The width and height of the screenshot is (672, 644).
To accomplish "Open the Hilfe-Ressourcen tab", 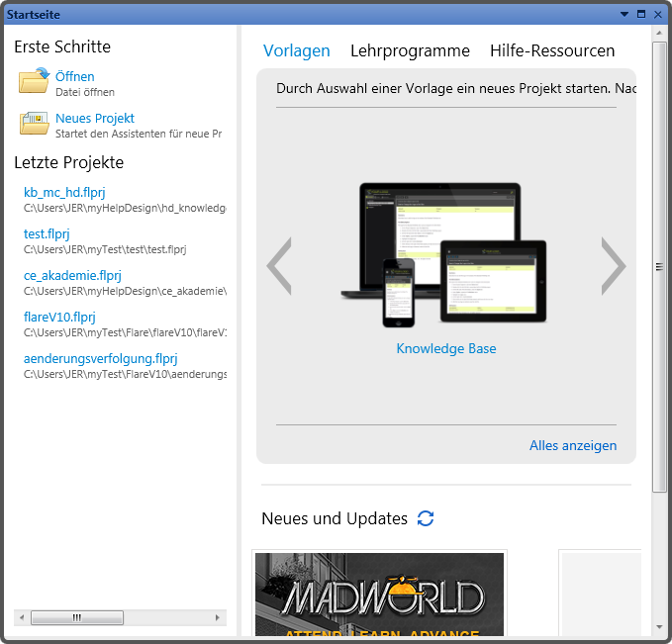I will [552, 50].
